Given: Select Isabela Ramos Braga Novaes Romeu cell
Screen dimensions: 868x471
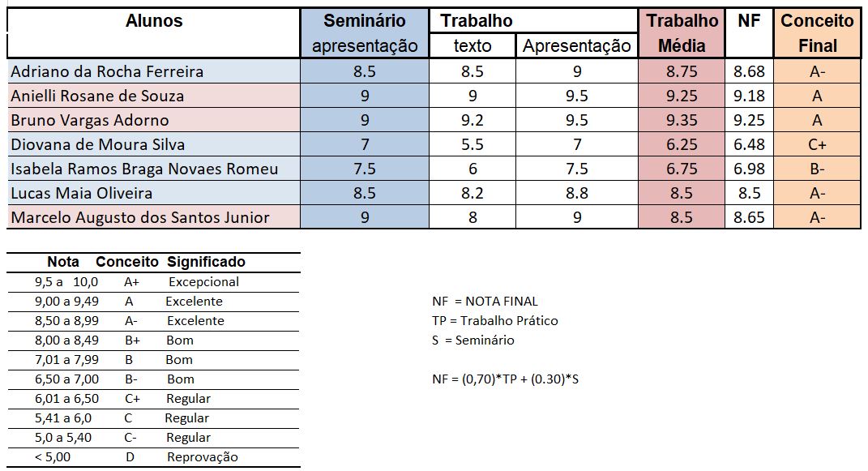Looking at the screenshot, I should pos(144,169).
